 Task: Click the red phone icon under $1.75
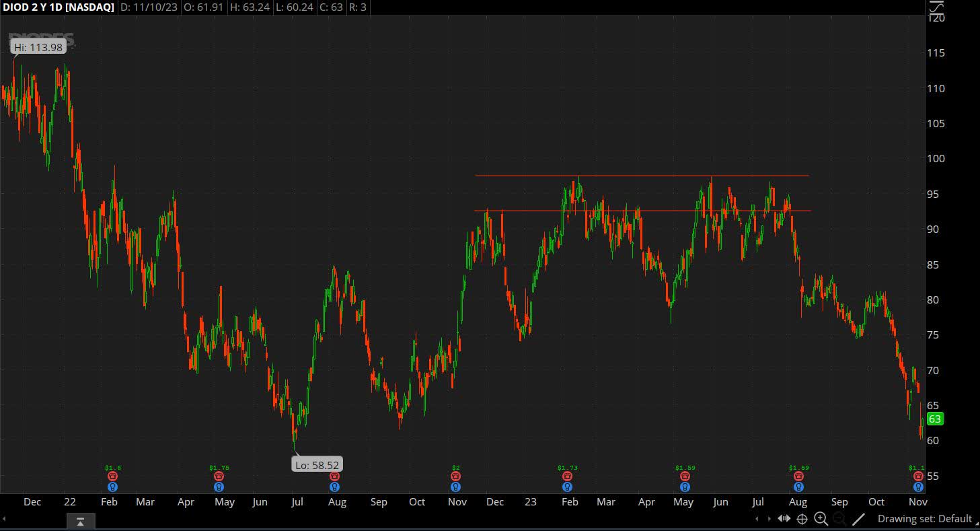click(x=219, y=476)
